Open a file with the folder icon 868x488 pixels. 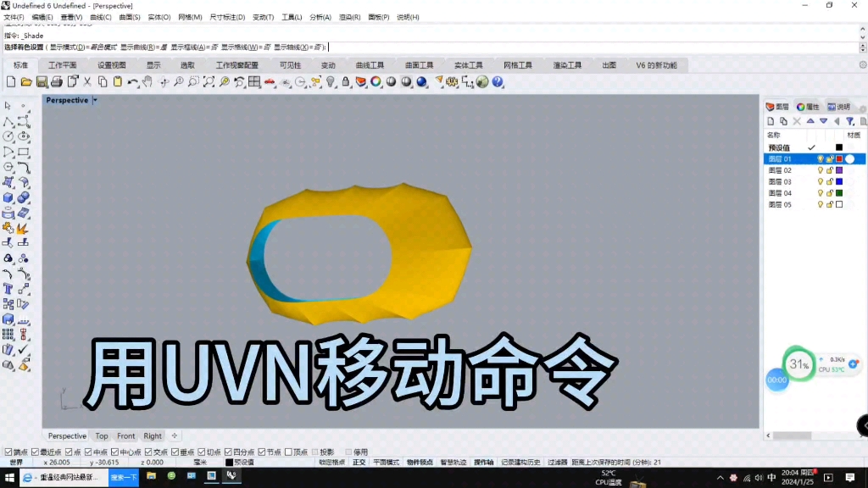tap(26, 82)
